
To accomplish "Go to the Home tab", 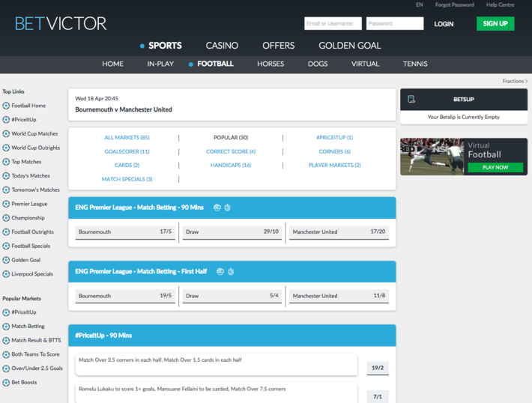I will point(113,64).
